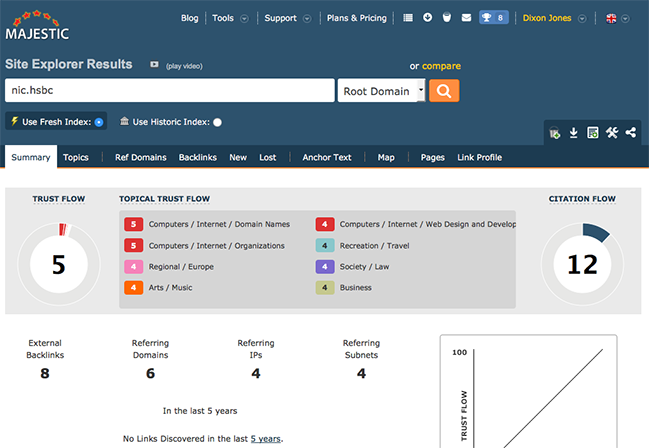The image size is (649, 448).
Task: Click the add to bucket toolbar icon
Action: tap(554, 133)
